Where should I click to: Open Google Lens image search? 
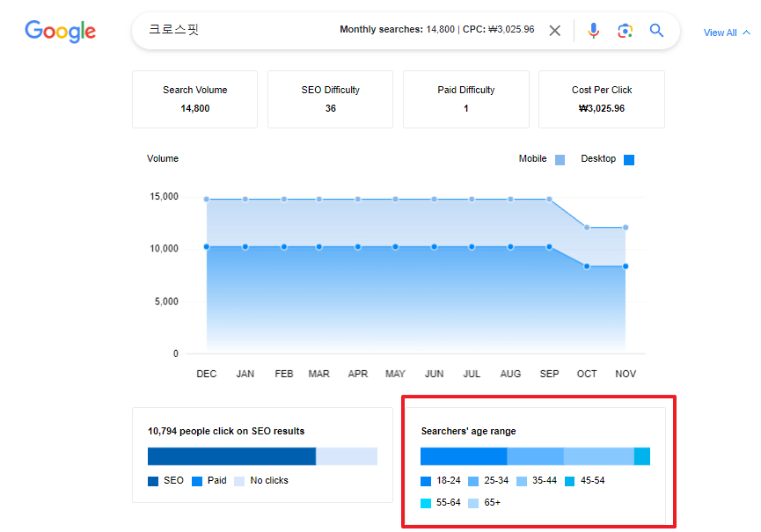[x=626, y=31]
